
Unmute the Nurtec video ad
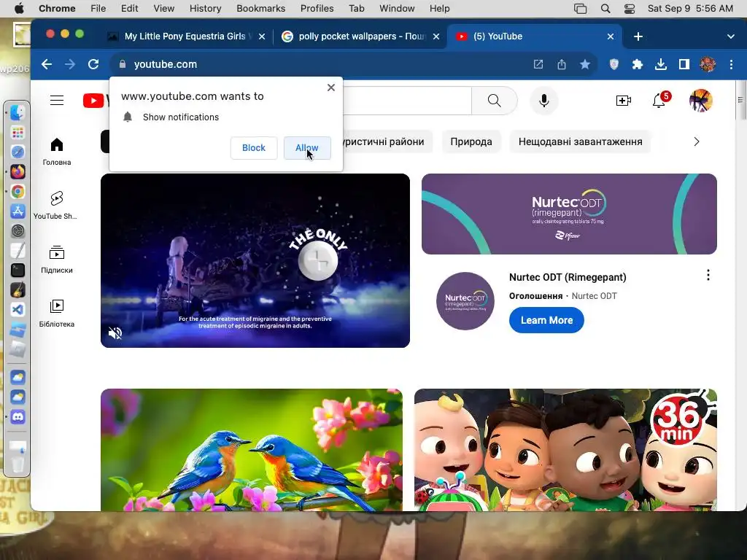click(115, 332)
